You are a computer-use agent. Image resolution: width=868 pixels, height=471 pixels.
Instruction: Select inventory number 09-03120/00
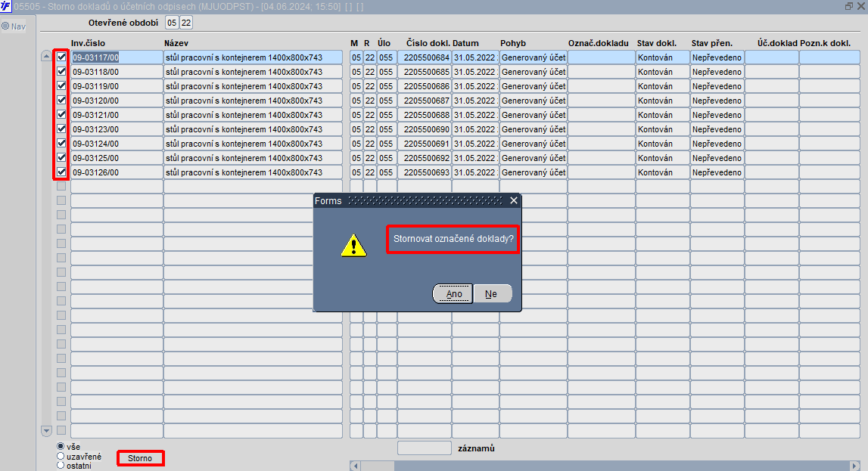tap(117, 101)
